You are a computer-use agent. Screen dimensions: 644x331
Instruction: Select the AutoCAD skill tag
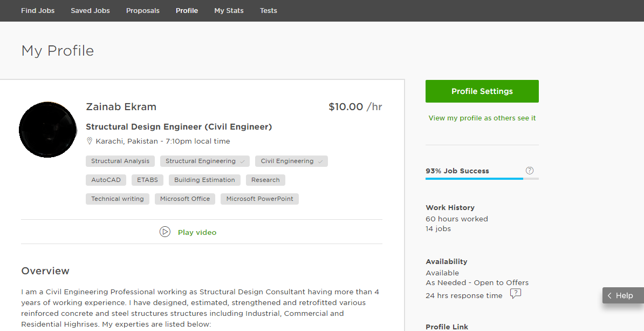(x=106, y=180)
